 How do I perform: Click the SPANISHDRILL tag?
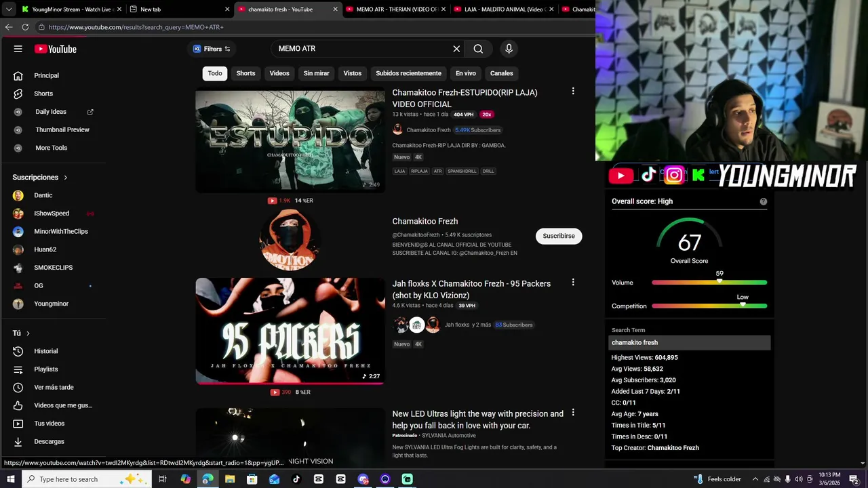tap(462, 171)
